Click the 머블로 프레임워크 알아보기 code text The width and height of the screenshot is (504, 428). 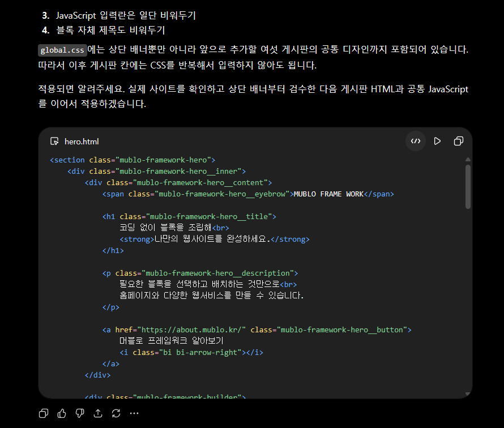(172, 341)
